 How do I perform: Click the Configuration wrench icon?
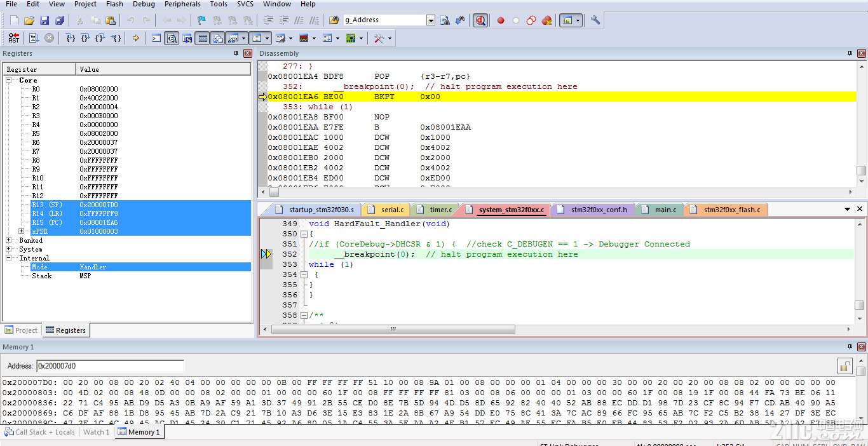[595, 20]
